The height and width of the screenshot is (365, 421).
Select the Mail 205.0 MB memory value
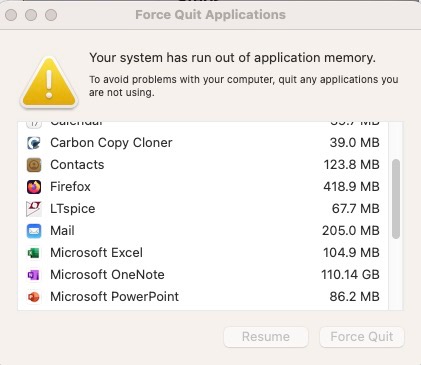coord(351,231)
